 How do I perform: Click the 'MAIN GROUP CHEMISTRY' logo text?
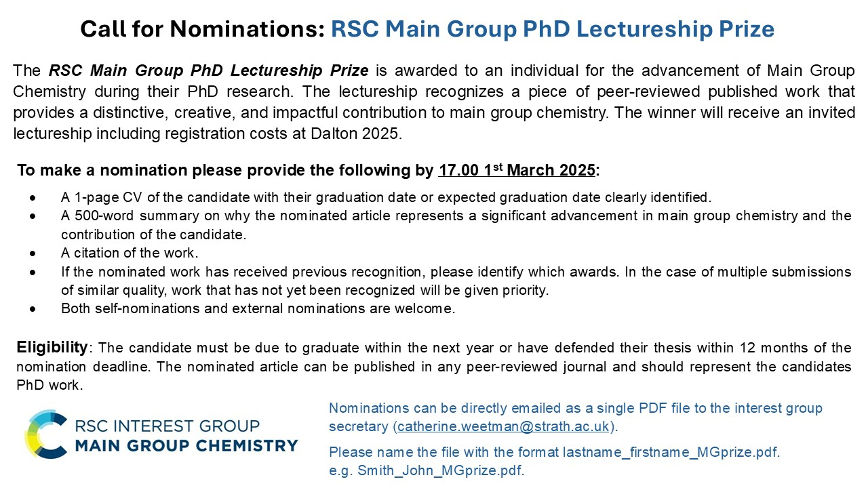tap(186, 445)
